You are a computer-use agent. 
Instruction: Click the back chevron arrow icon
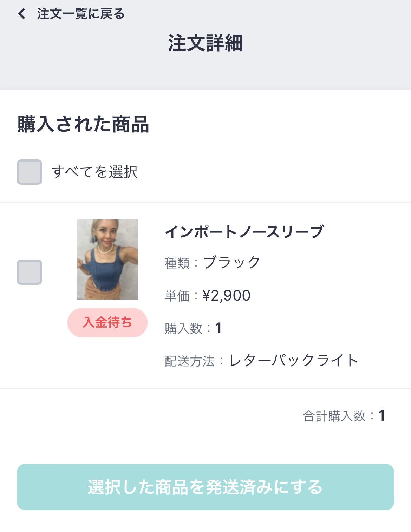tap(22, 14)
